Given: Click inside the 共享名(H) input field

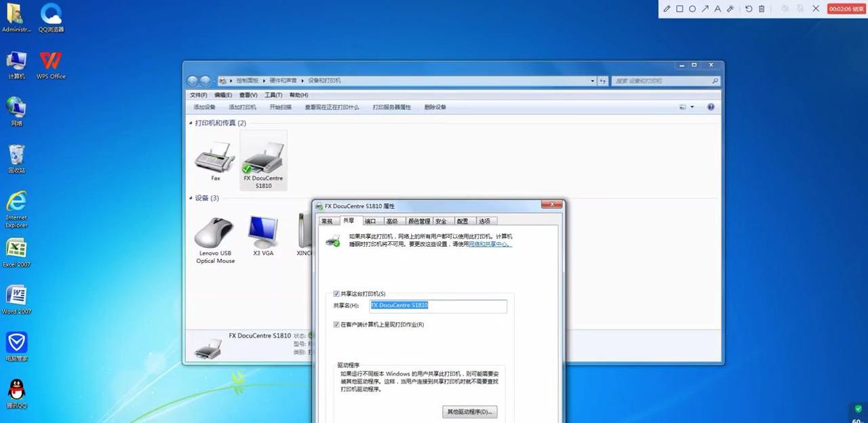Looking at the screenshot, I should point(437,306).
